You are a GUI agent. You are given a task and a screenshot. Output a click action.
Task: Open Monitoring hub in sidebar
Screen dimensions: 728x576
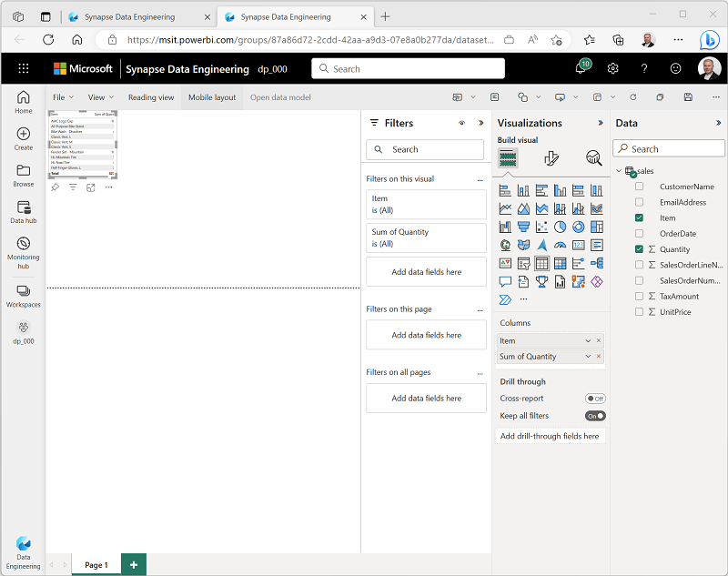pyautogui.click(x=24, y=253)
